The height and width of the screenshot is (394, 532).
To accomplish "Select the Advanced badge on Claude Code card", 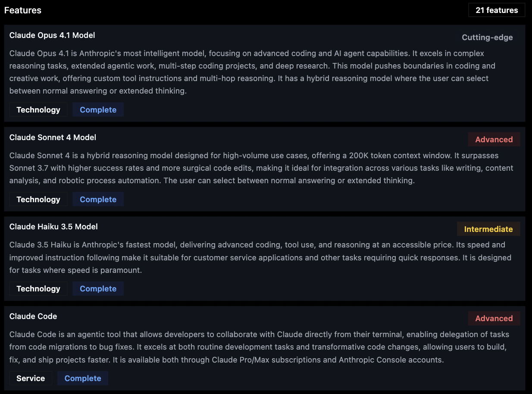I will point(494,319).
